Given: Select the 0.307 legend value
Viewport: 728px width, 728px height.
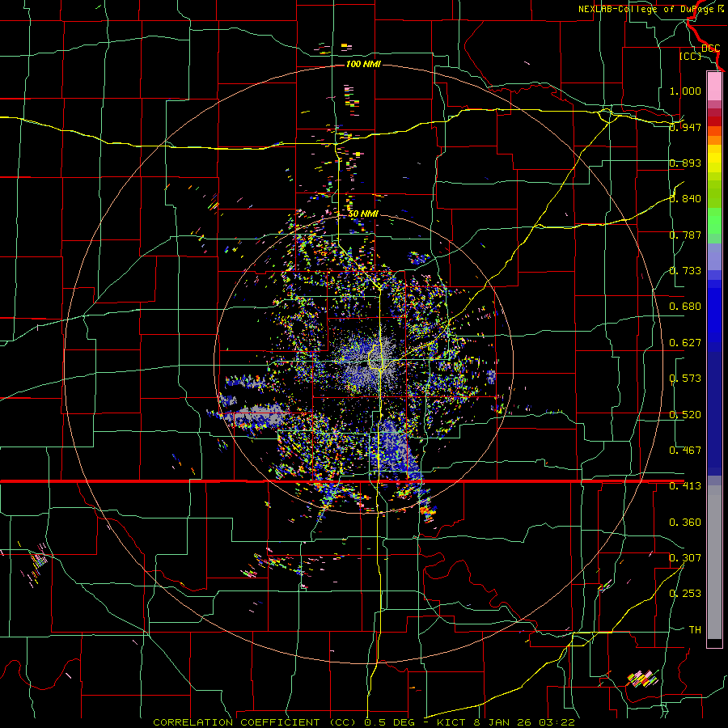Looking at the screenshot, I should click(x=685, y=558).
